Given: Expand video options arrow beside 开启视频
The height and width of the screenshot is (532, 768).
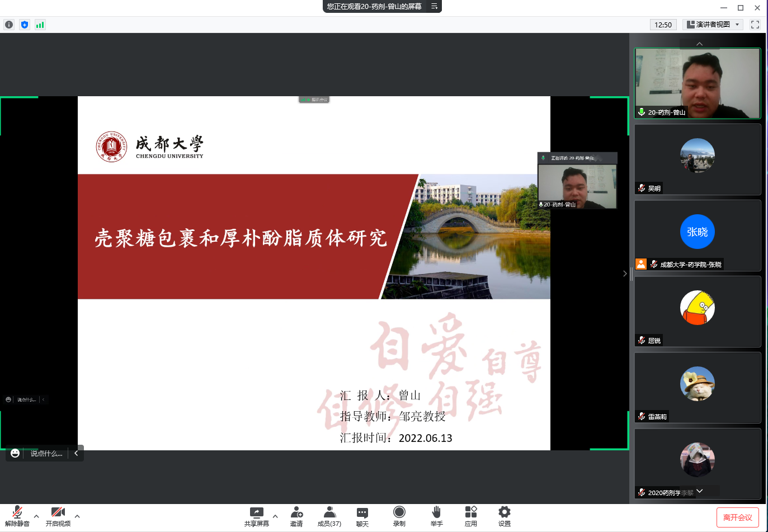Looking at the screenshot, I should (x=77, y=516).
